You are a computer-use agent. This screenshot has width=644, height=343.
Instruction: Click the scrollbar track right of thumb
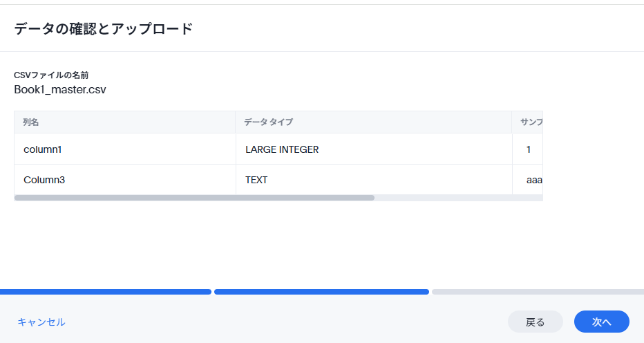pos(459,198)
